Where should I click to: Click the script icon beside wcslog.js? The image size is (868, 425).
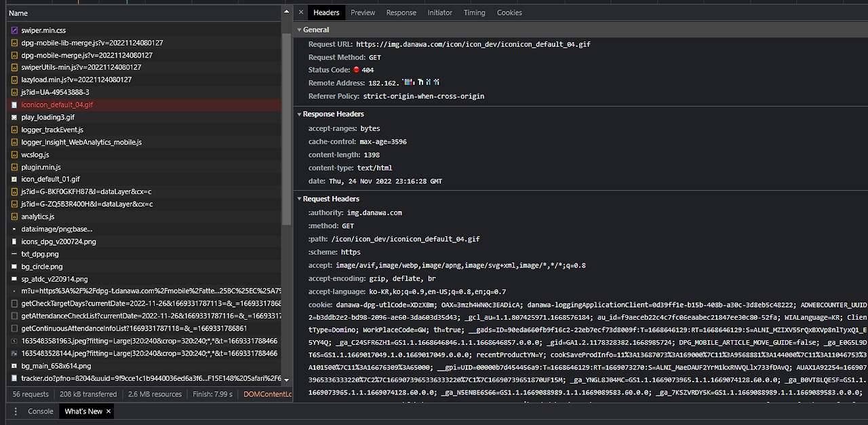coord(14,154)
